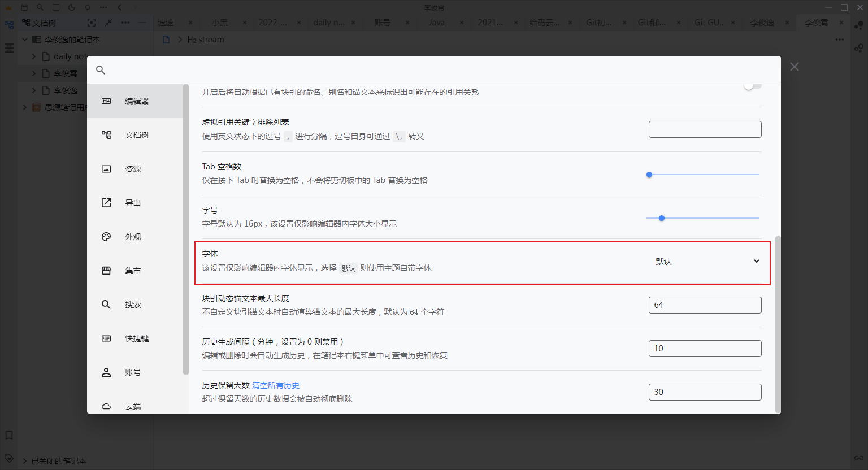Collapse the 李俊逸的笔记本 notebook
Image resolution: width=868 pixels, height=470 pixels.
click(x=24, y=39)
